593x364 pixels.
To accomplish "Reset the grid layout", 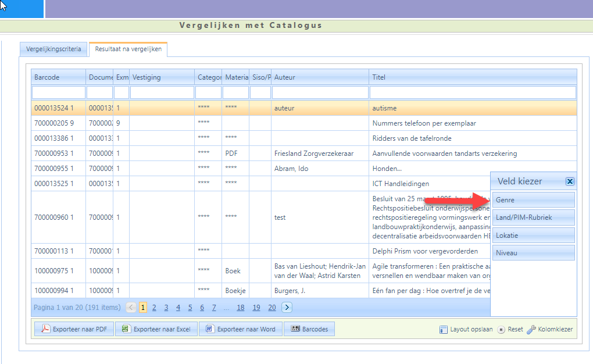I will point(510,329).
